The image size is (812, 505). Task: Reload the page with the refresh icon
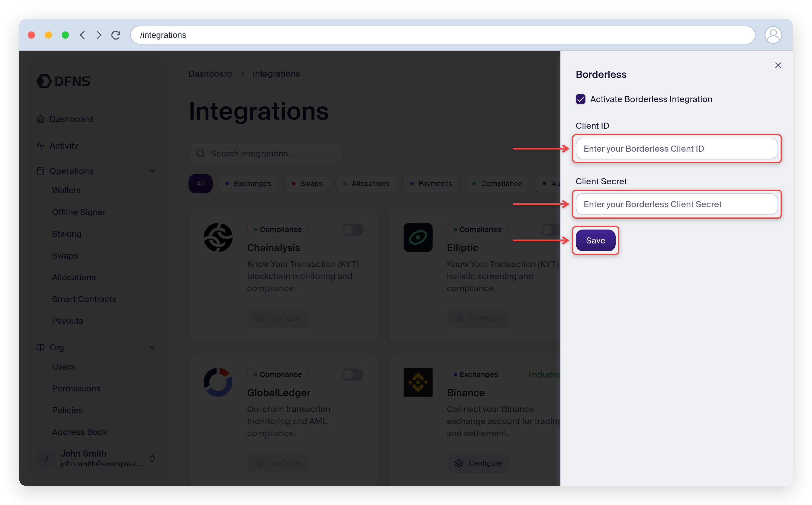[x=116, y=35]
